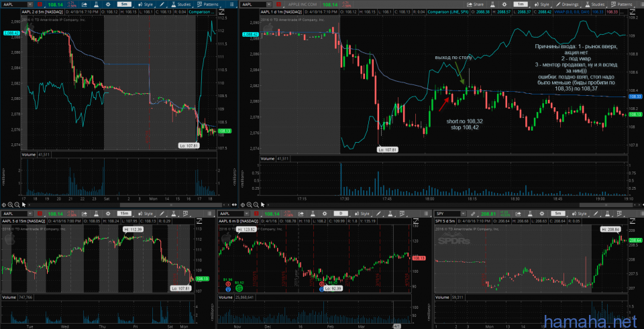Open symbol dropdown in AAPL 5m chart

(x=30, y=5)
